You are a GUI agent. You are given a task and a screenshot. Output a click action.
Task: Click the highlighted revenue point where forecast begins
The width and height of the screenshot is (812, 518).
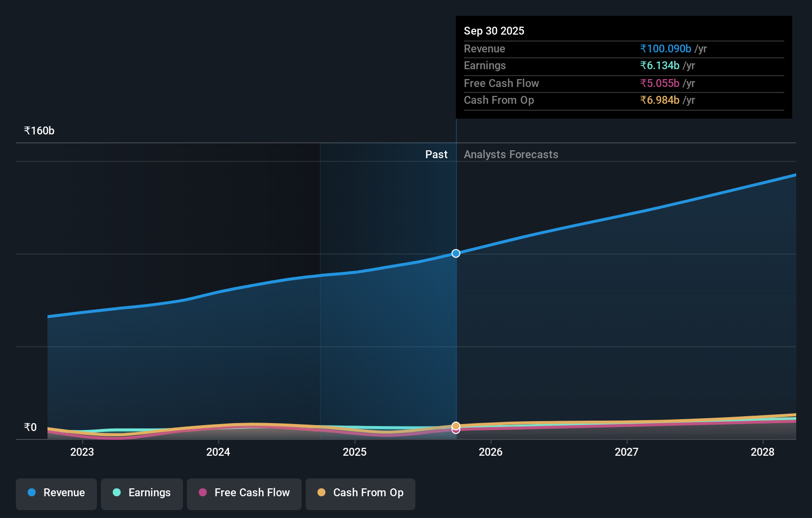(x=455, y=253)
